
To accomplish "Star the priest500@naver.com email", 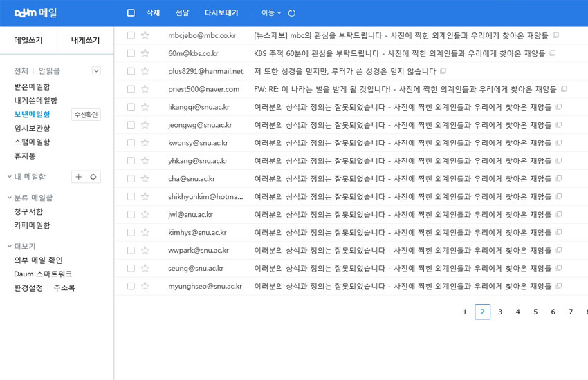I will 145,89.
